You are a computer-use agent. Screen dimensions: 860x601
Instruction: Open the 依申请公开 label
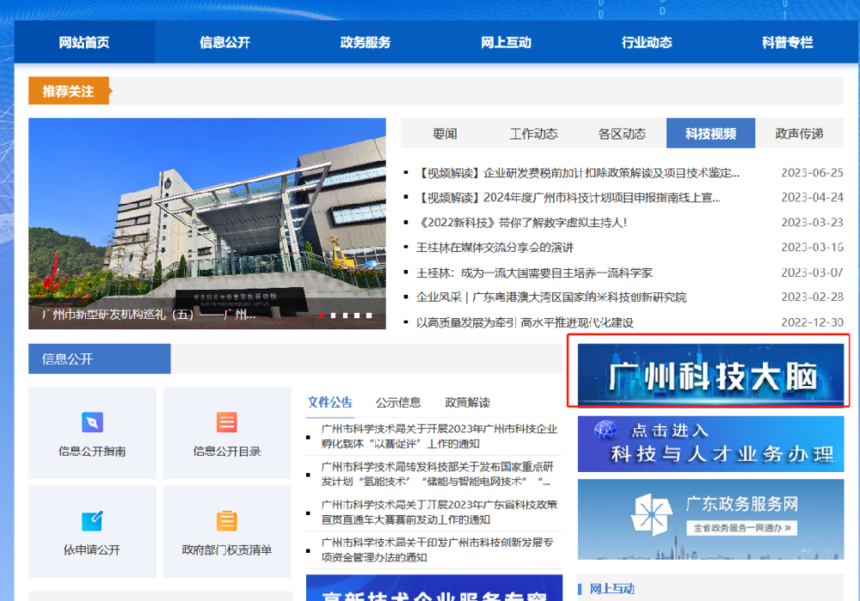point(92,549)
